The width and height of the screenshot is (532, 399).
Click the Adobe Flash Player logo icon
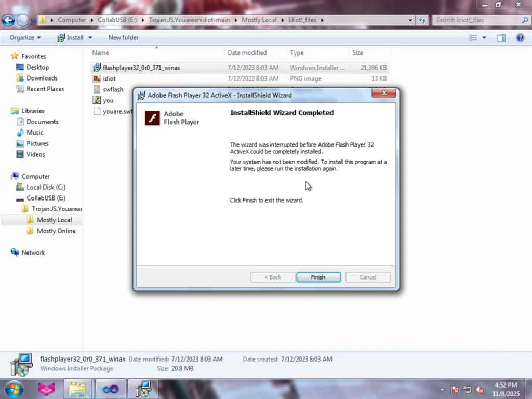[x=152, y=118]
